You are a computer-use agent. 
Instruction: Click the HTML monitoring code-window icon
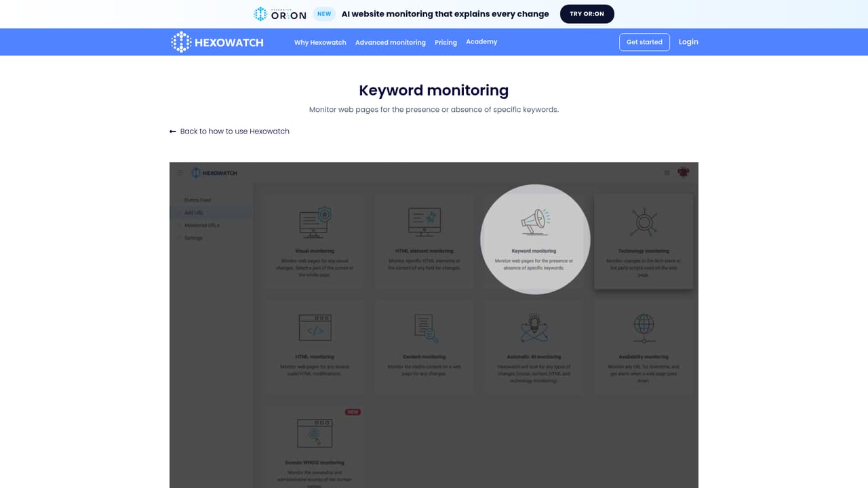tap(315, 327)
